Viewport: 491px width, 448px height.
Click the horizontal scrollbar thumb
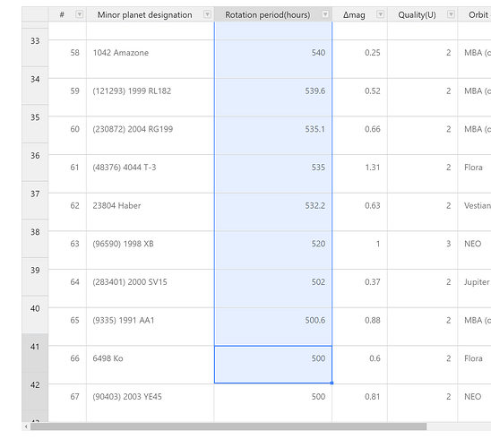228,426
